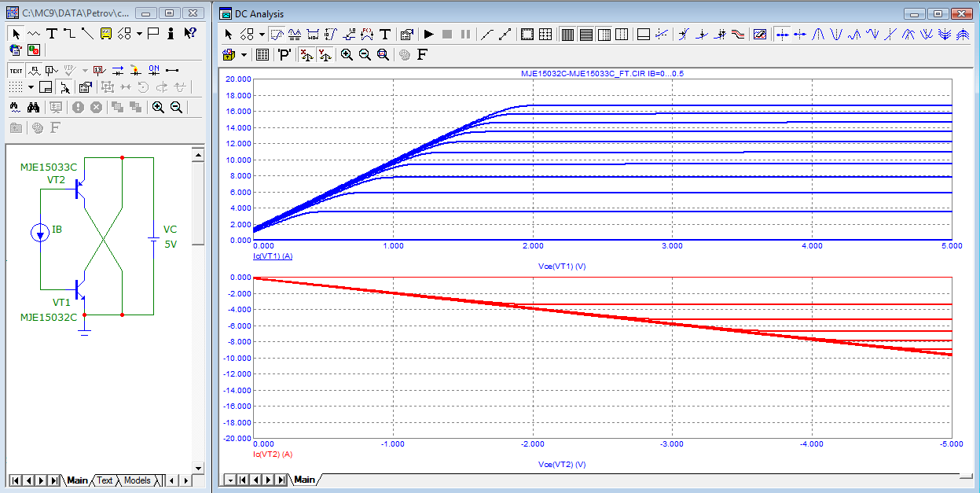
Task: Click the Run play button in DC Analysis
Action: click(x=428, y=35)
